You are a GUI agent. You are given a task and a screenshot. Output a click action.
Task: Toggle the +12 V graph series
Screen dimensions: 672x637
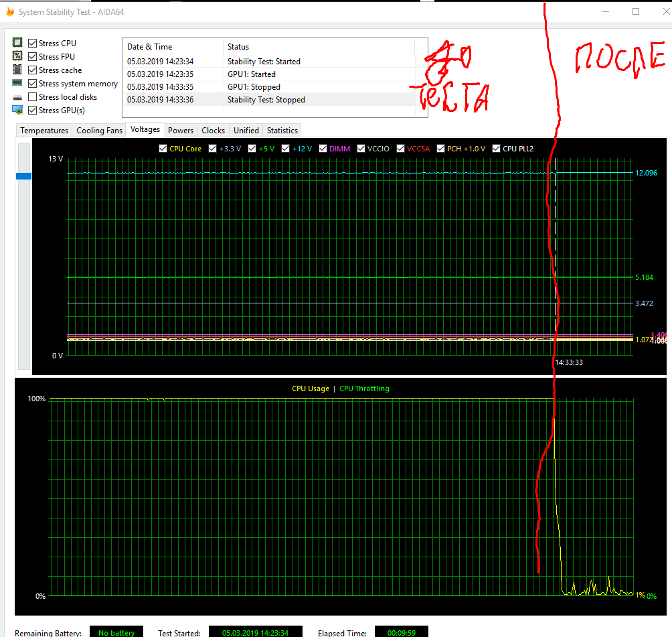(x=285, y=149)
